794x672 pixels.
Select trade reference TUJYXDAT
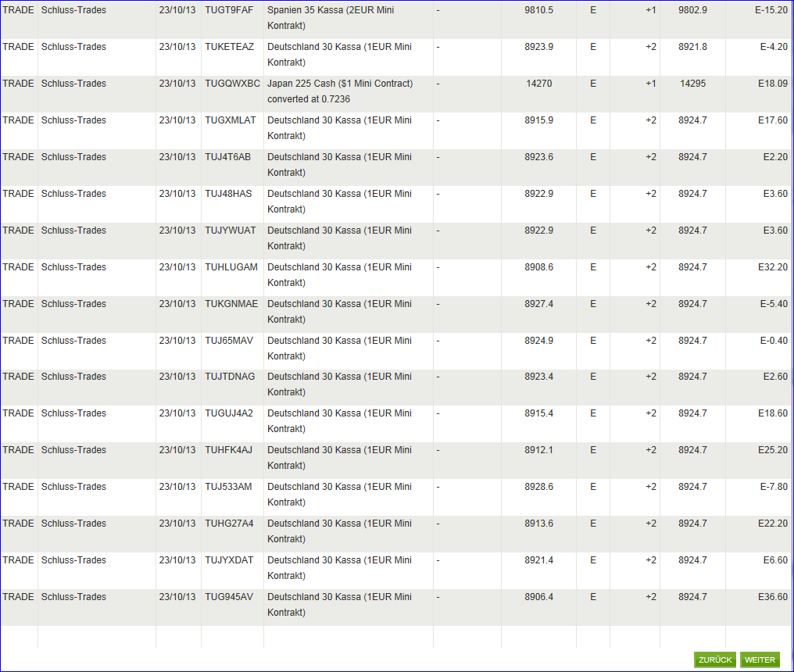[229, 560]
